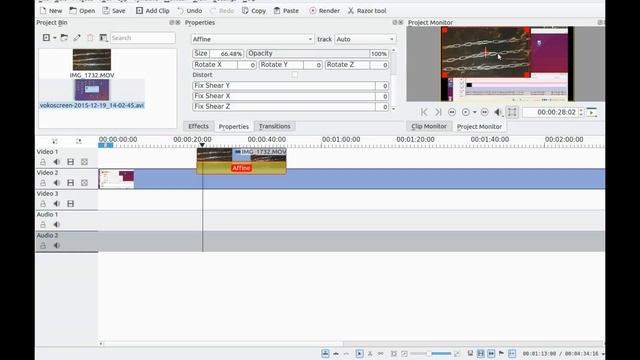
Task: Click the Save toolbar button
Action: point(114,11)
